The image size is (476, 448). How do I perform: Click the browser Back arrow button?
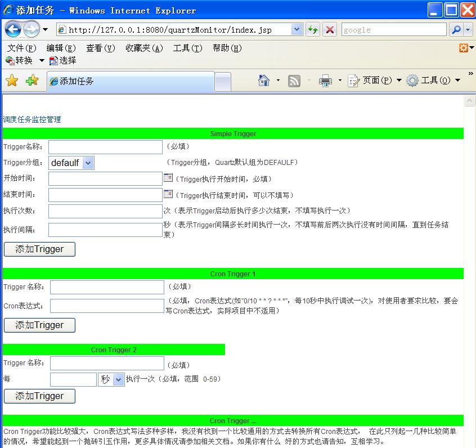click(x=13, y=29)
